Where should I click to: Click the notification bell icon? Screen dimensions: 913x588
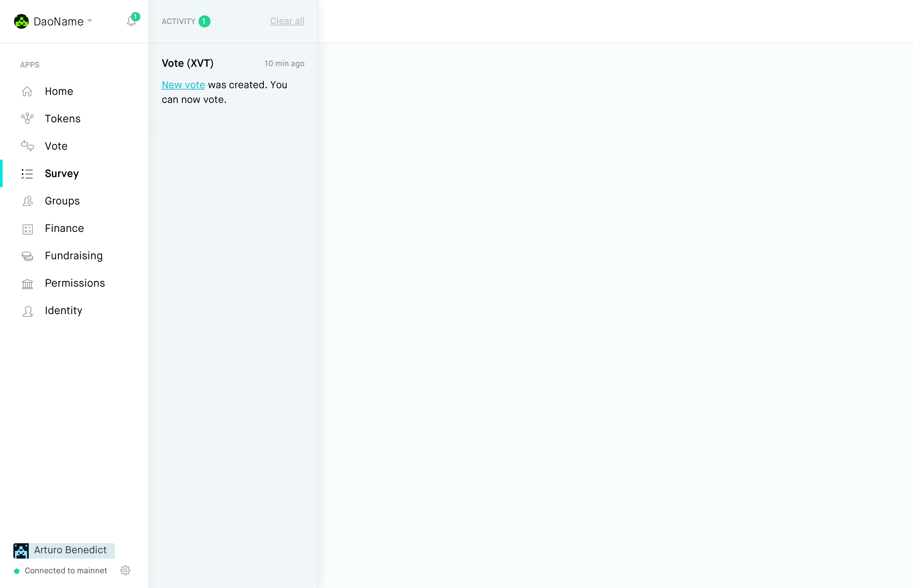[x=131, y=21]
